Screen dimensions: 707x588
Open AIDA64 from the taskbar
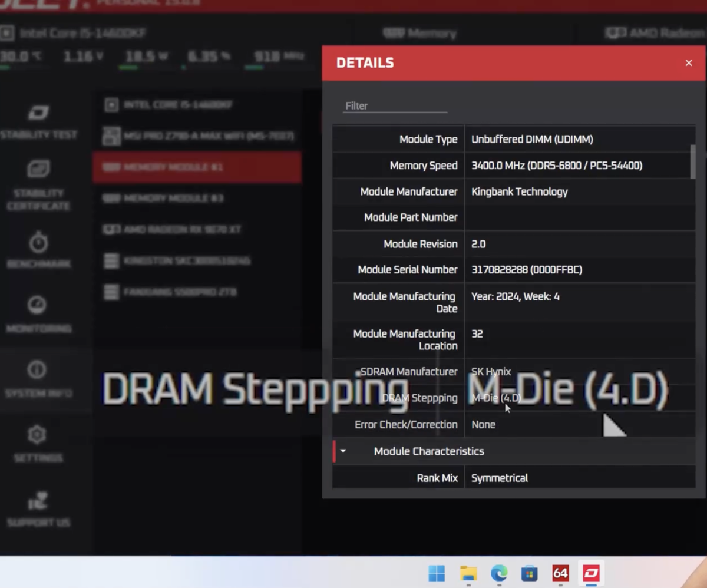560,573
